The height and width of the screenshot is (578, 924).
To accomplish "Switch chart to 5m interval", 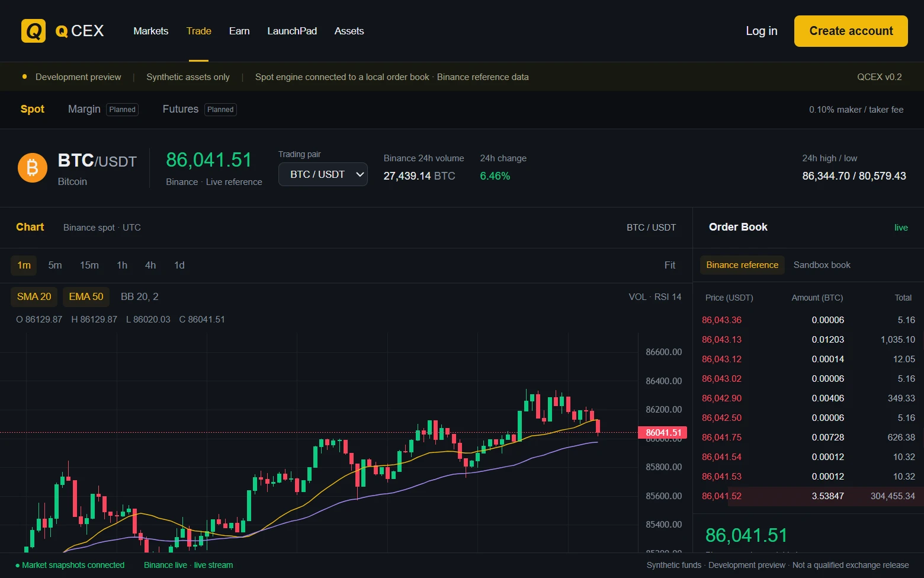I will point(55,265).
